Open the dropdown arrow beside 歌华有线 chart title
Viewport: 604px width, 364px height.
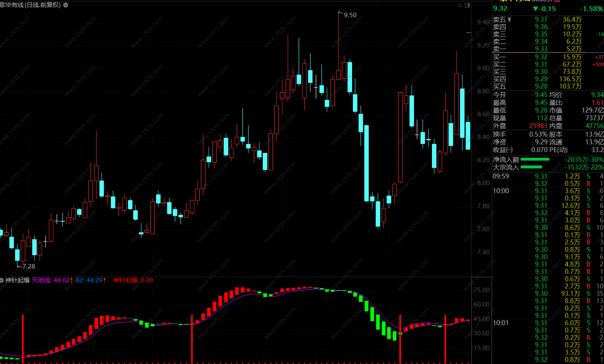coord(66,5)
